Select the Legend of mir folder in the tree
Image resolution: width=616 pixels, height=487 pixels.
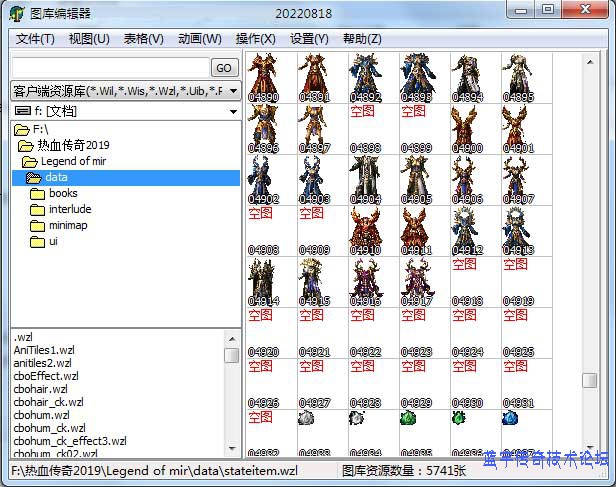(x=73, y=161)
